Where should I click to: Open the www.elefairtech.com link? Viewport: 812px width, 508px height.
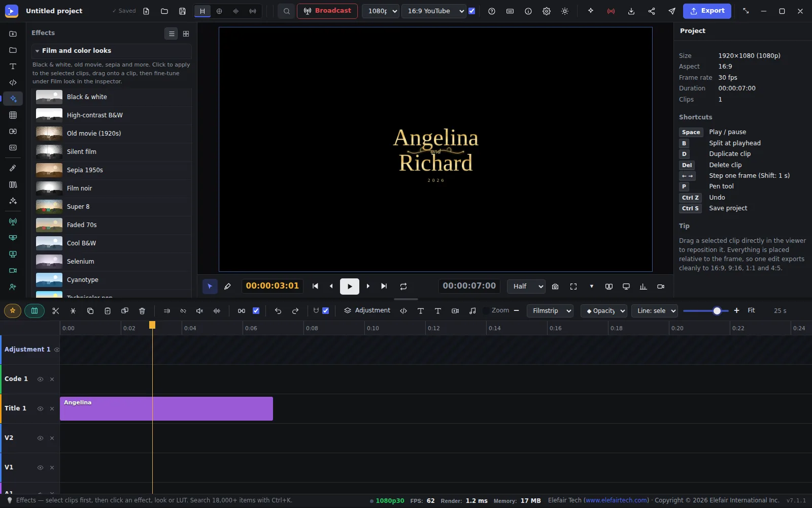617,500
